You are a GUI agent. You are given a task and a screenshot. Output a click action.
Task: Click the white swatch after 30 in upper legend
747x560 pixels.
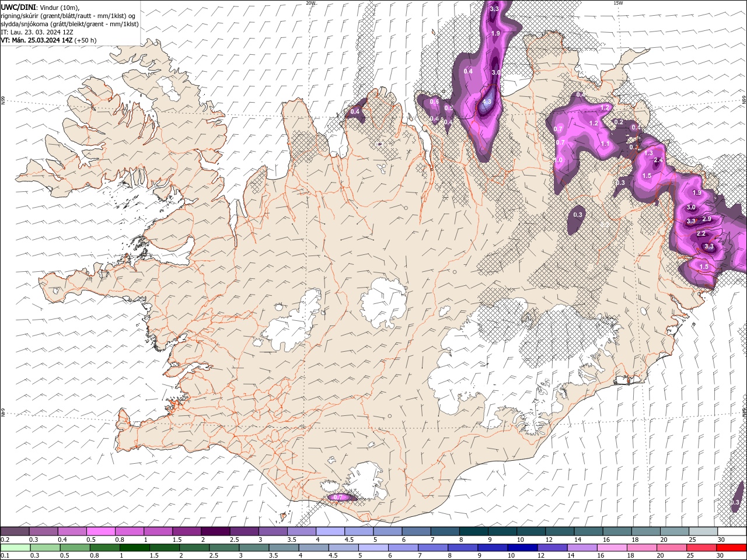click(732, 531)
